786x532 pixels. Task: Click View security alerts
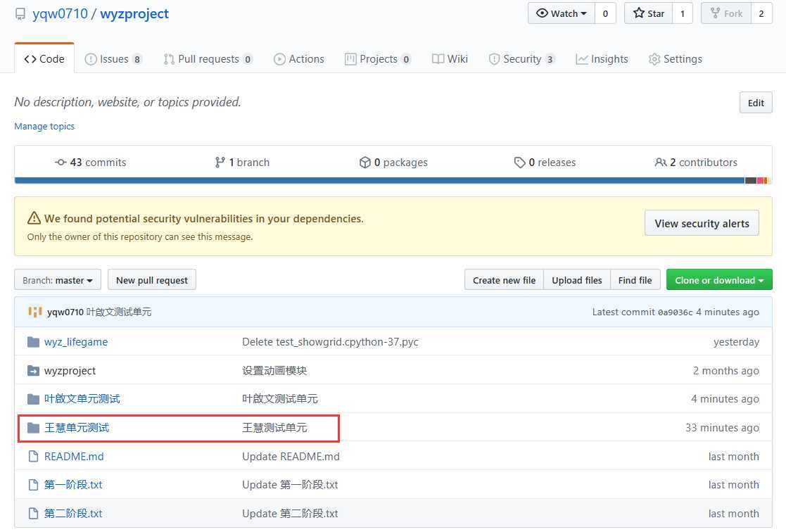pyautogui.click(x=702, y=223)
